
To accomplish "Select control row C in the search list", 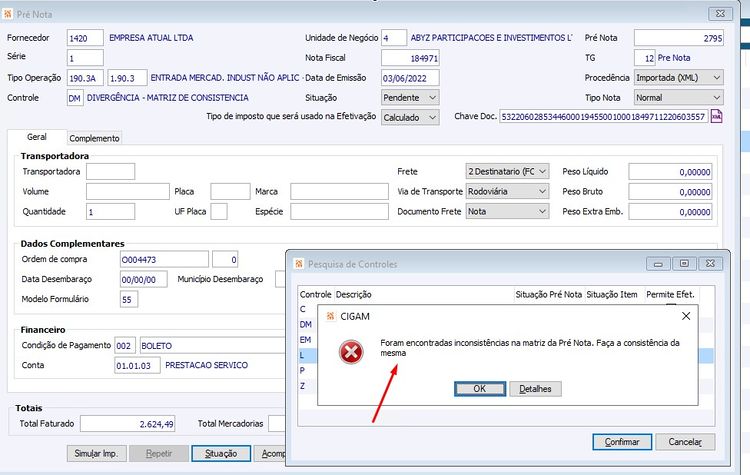I will [x=303, y=309].
